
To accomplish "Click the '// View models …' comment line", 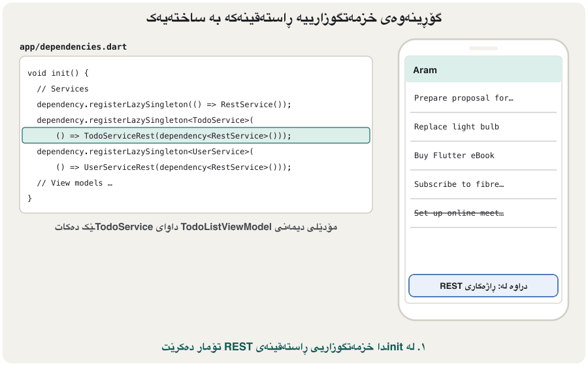I will click(x=74, y=183).
